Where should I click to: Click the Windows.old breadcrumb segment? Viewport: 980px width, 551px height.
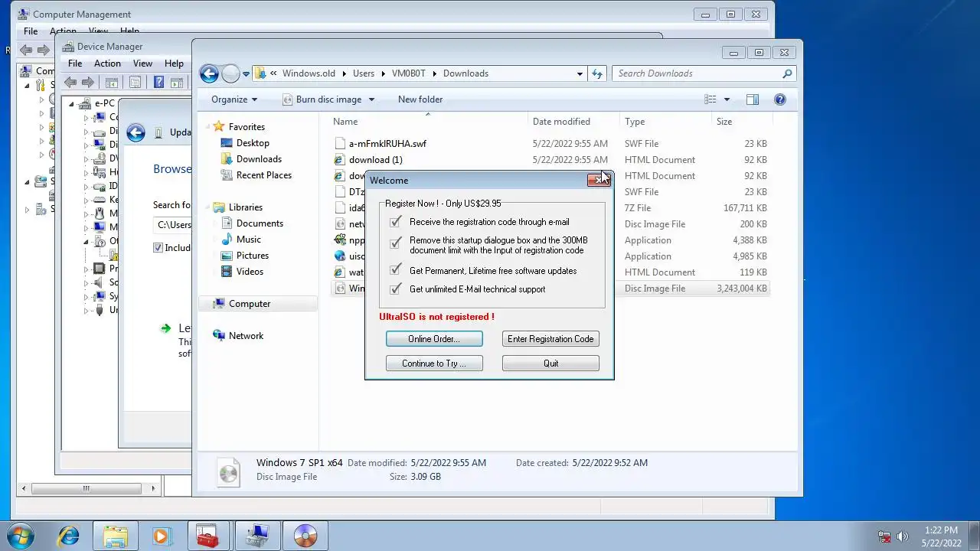[x=309, y=73]
